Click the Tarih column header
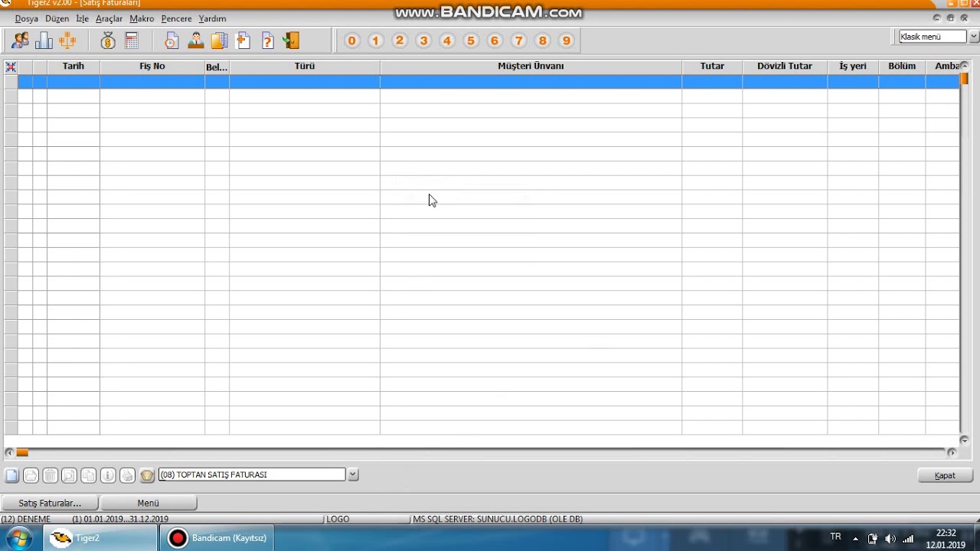 pyautogui.click(x=73, y=67)
